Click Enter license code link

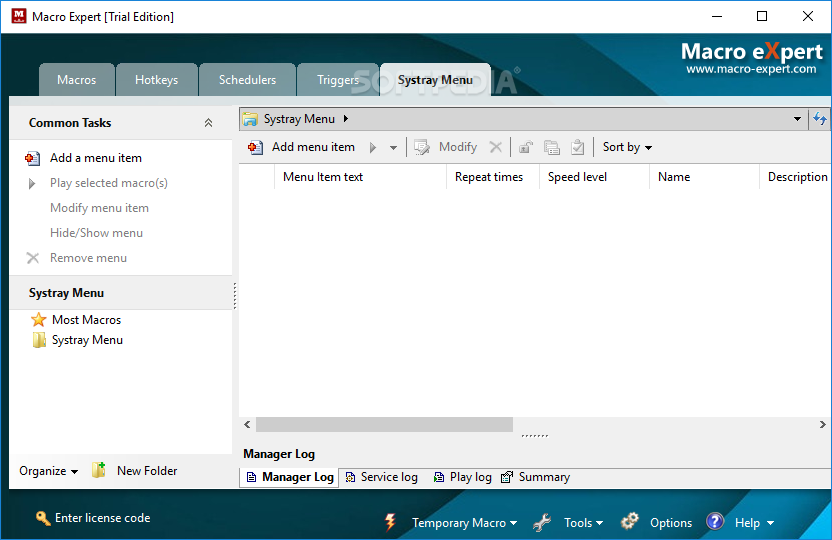click(x=102, y=518)
